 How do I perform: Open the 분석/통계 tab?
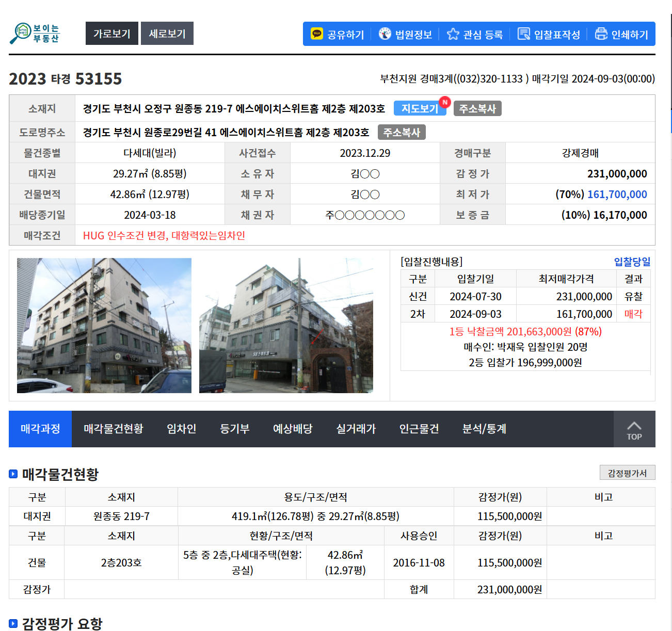click(x=484, y=429)
